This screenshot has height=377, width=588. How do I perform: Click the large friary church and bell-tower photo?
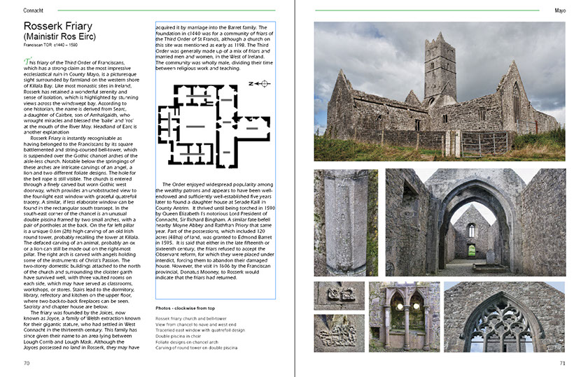(x=439, y=91)
